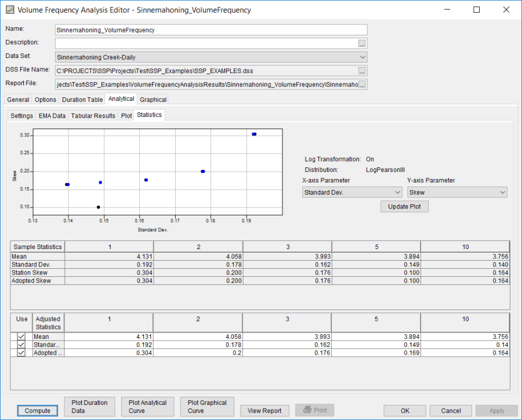Click the black data point near skew 0.10

click(x=98, y=207)
